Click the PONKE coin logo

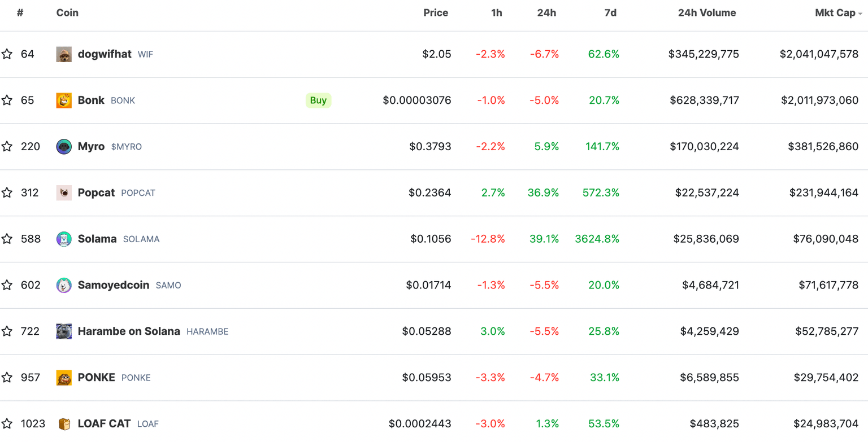(x=64, y=378)
